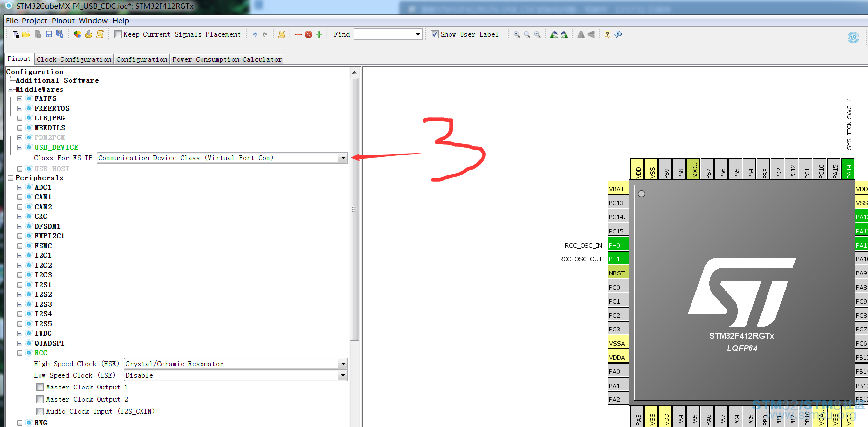The image size is (868, 427).
Task: Expand the FATFS tree node
Action: [20, 98]
